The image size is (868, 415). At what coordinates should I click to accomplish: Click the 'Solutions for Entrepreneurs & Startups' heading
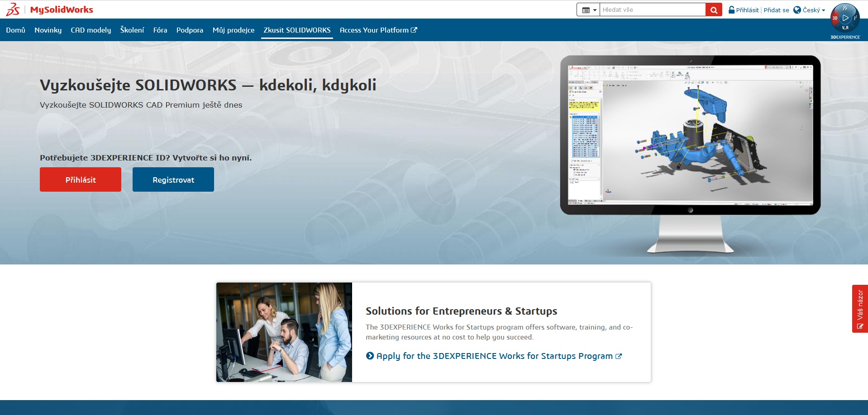461,311
